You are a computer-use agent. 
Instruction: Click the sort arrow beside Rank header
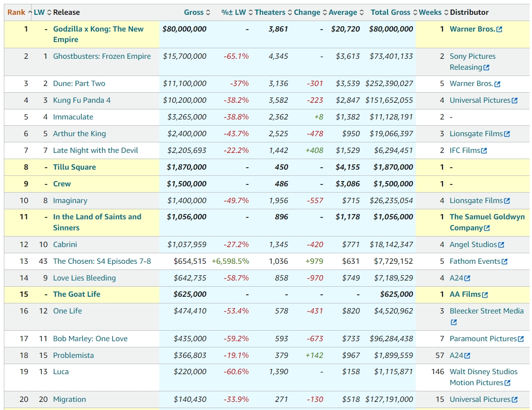[30, 12]
